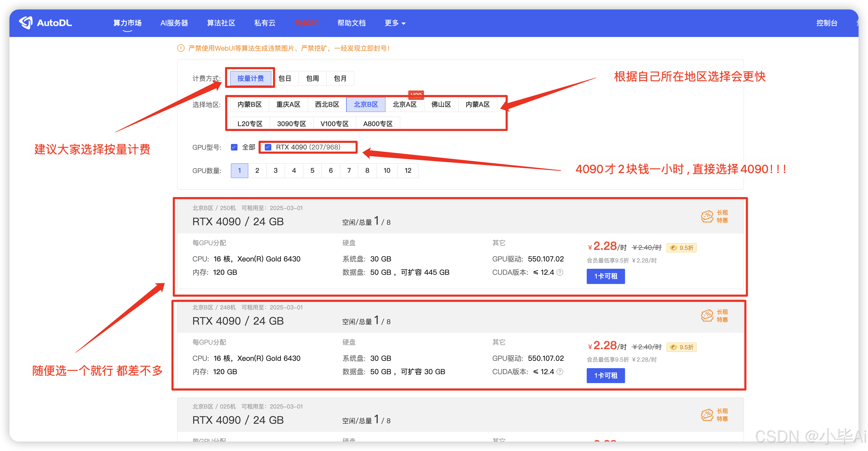Click the long-rent discount badge on 025机

click(x=714, y=415)
